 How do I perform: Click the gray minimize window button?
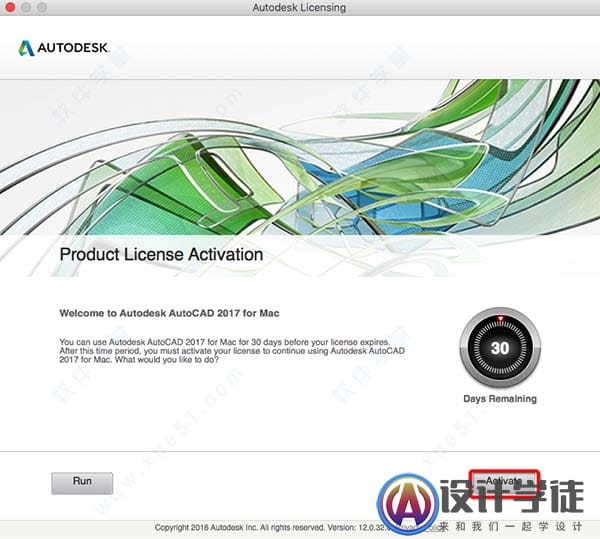(x=26, y=7)
